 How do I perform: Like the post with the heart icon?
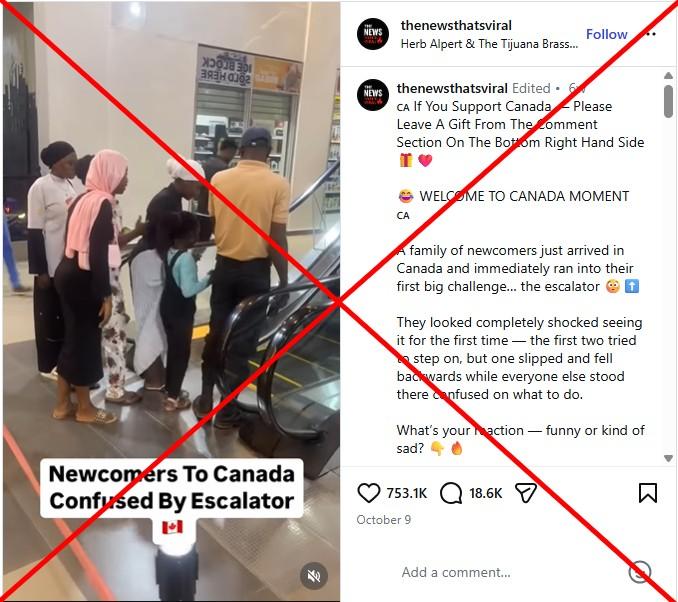pos(368,493)
